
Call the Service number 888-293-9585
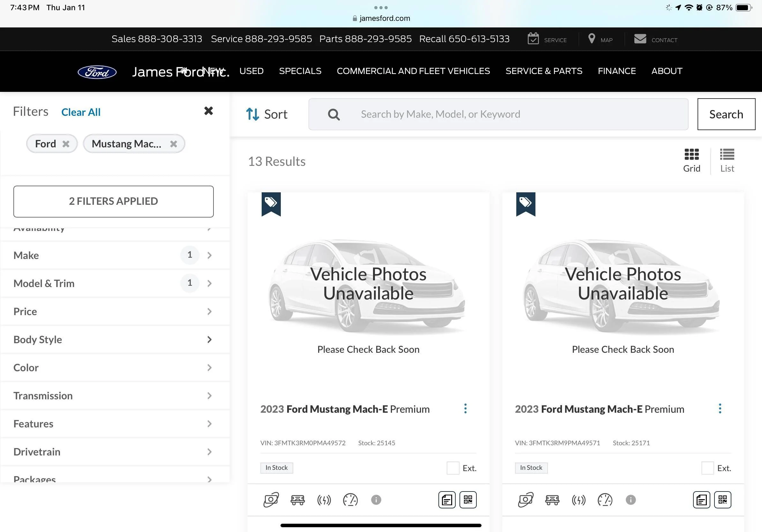[x=262, y=39]
